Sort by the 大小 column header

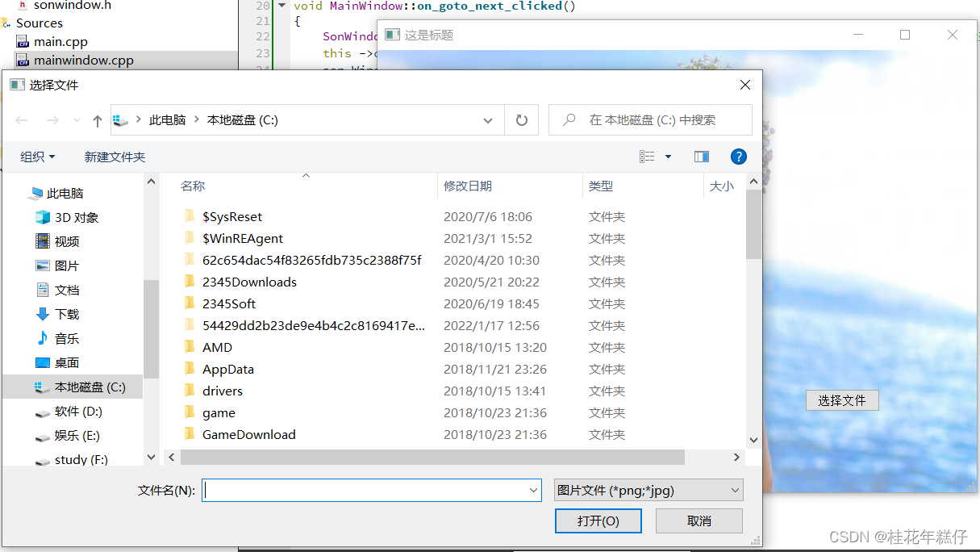pyautogui.click(x=722, y=186)
